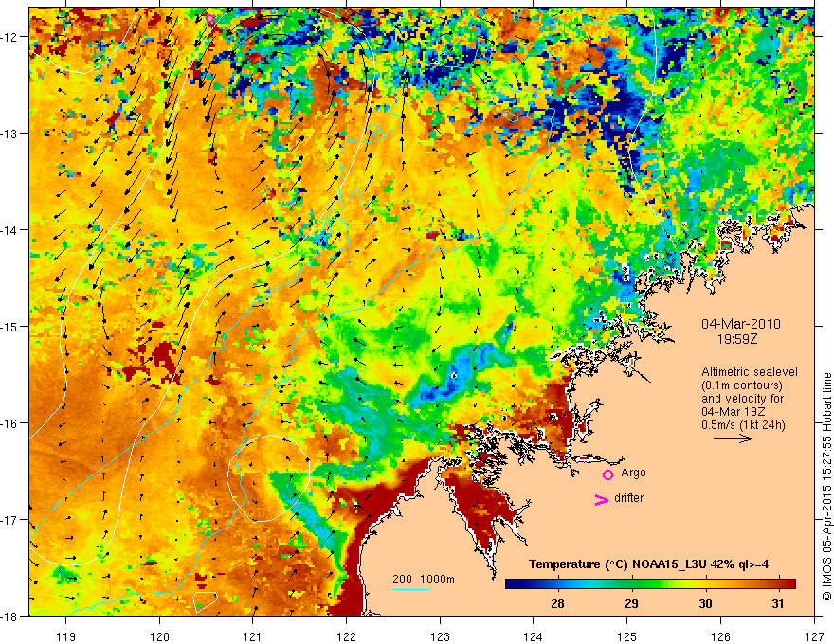834x644 pixels.
Task: Click the magenta drifter arrowhead symbol in legend
Action: pyautogui.click(x=602, y=499)
